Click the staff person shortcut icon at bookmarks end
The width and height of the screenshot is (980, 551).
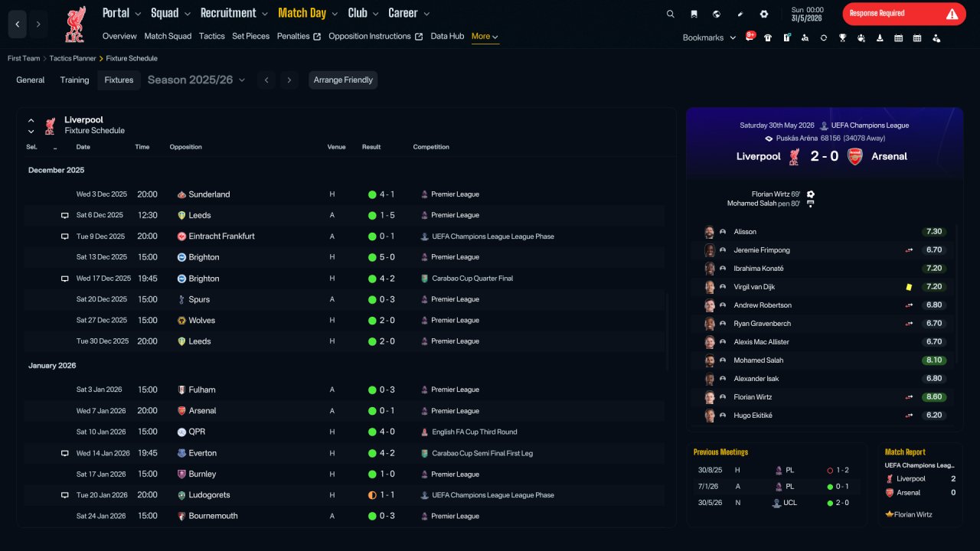pos(936,37)
